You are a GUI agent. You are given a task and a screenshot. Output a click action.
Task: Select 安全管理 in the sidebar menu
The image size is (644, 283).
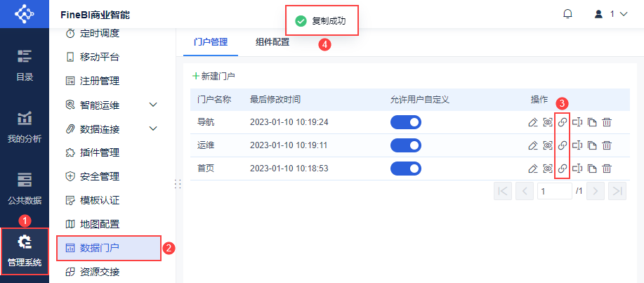(x=99, y=176)
